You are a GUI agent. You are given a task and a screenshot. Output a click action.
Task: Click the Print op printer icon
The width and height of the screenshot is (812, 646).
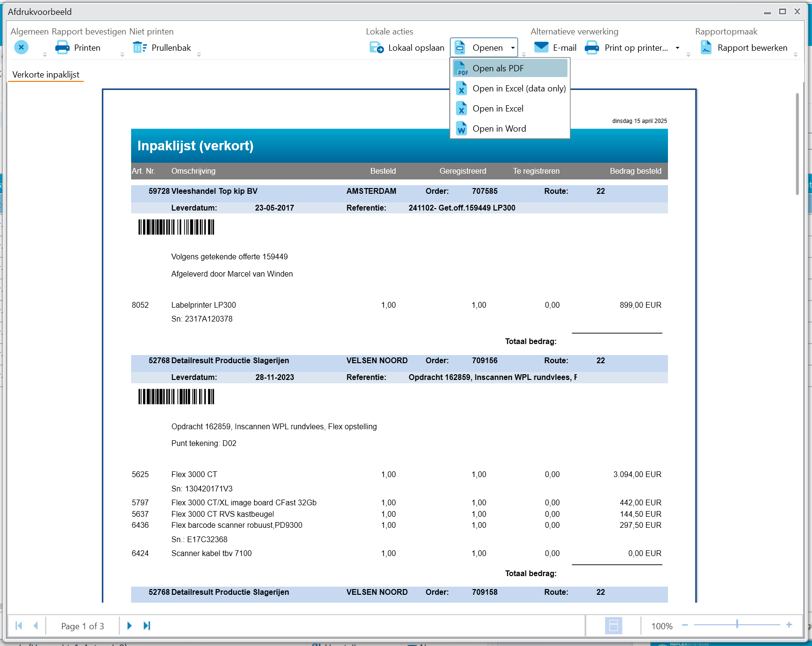click(x=591, y=47)
